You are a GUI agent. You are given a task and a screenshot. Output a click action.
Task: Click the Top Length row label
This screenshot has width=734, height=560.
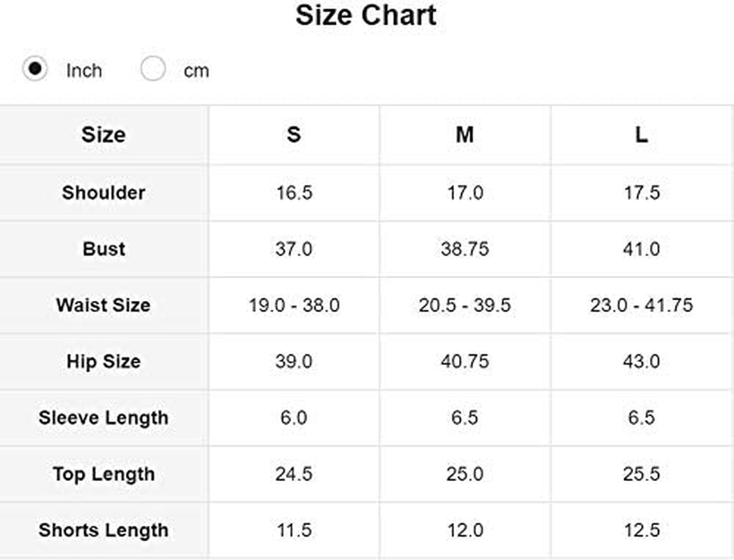[104, 474]
